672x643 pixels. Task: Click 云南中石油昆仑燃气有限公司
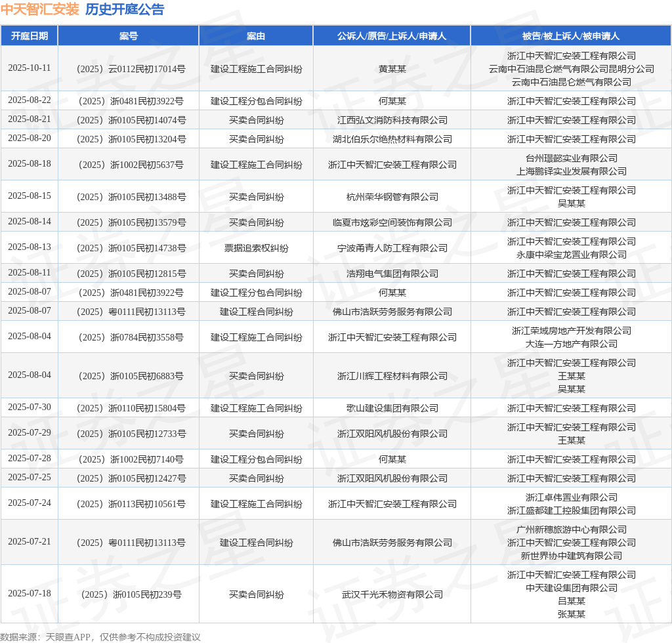coord(572,82)
